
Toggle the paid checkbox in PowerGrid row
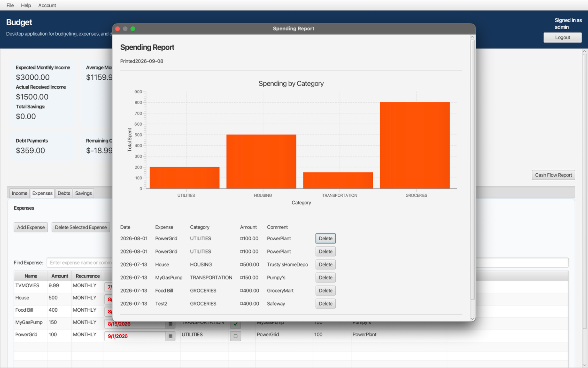pos(235,336)
